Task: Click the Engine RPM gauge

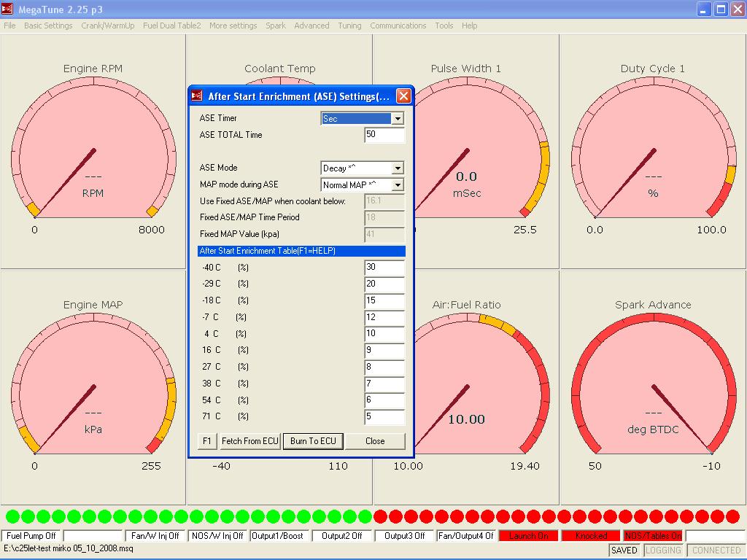Action: click(93, 152)
